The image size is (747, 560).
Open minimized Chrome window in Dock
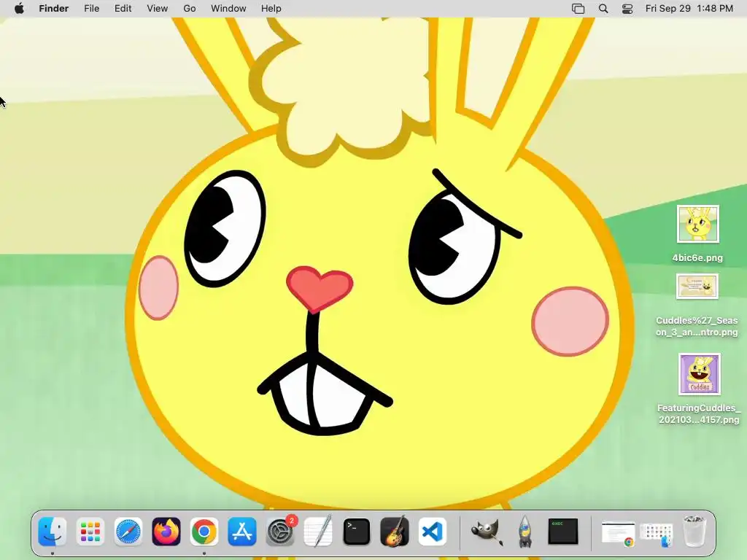pos(619,533)
